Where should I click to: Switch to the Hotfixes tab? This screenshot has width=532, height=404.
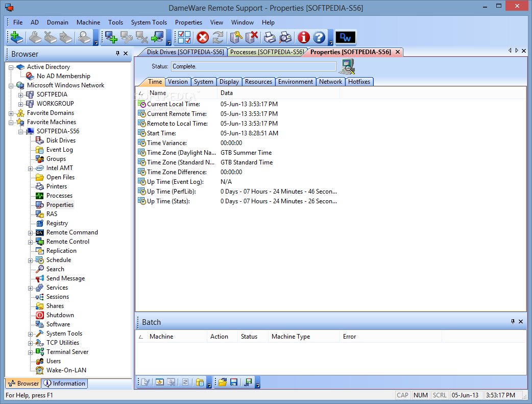point(359,82)
